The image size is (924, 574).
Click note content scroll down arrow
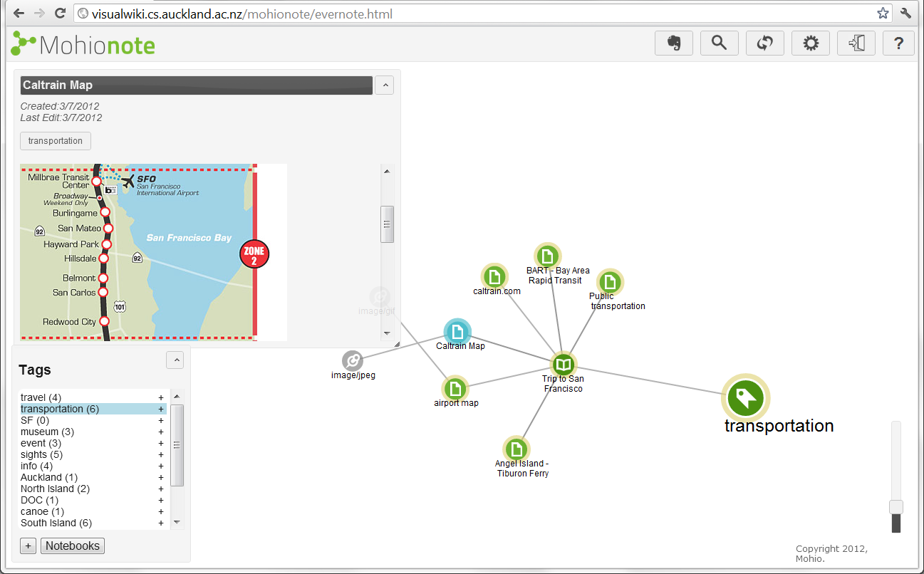click(x=388, y=333)
